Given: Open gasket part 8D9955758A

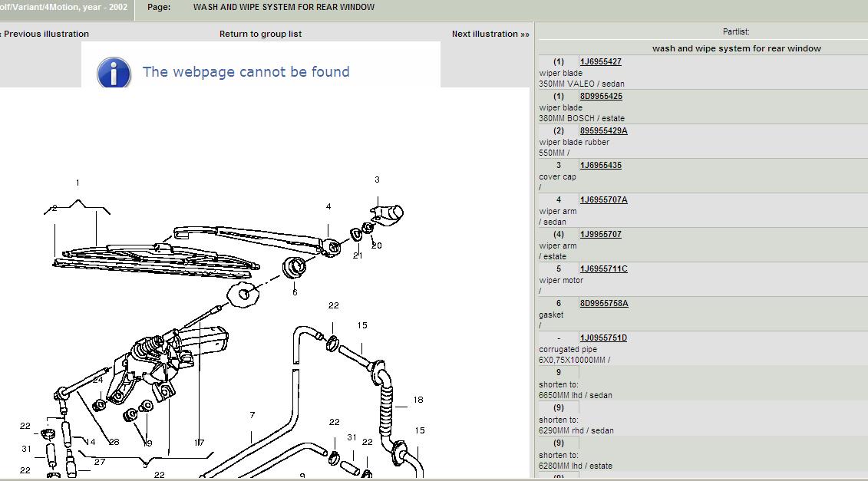Looking at the screenshot, I should [x=604, y=303].
